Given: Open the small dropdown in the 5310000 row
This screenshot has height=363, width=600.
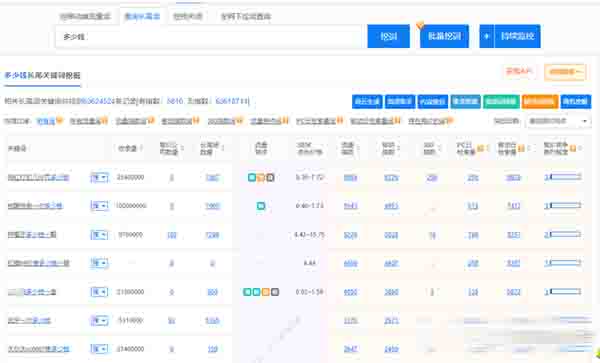Looking at the screenshot, I should coord(99,321).
